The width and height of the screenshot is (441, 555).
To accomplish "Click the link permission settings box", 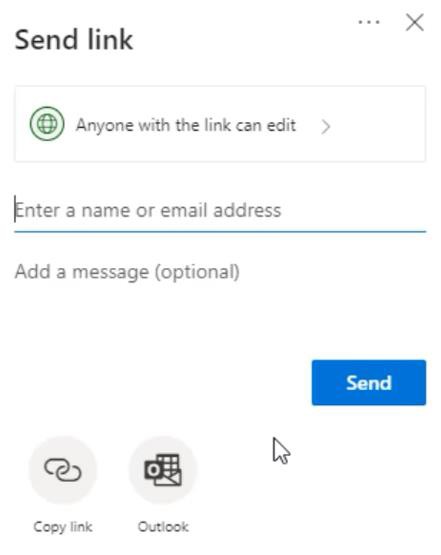I will pos(220,124).
